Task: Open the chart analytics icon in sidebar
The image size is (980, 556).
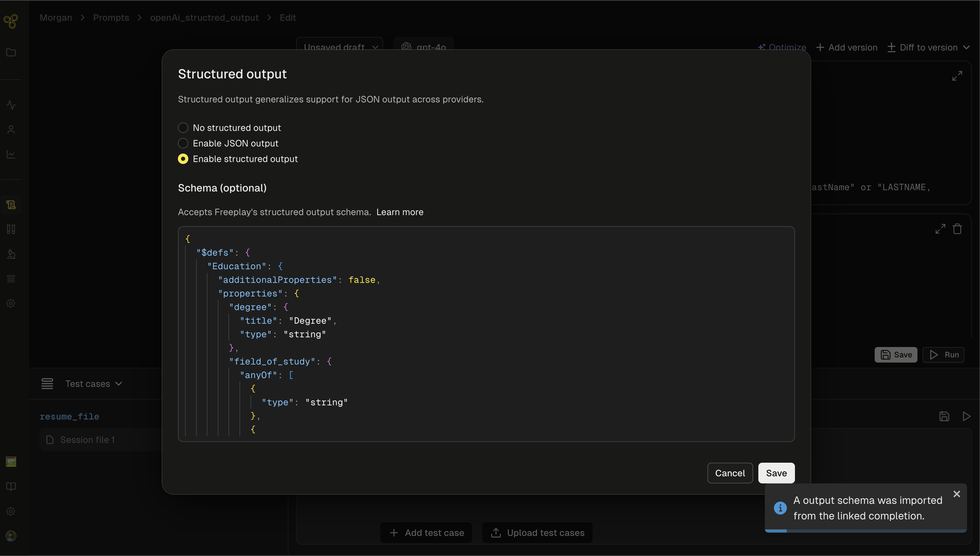Action: [x=11, y=154]
